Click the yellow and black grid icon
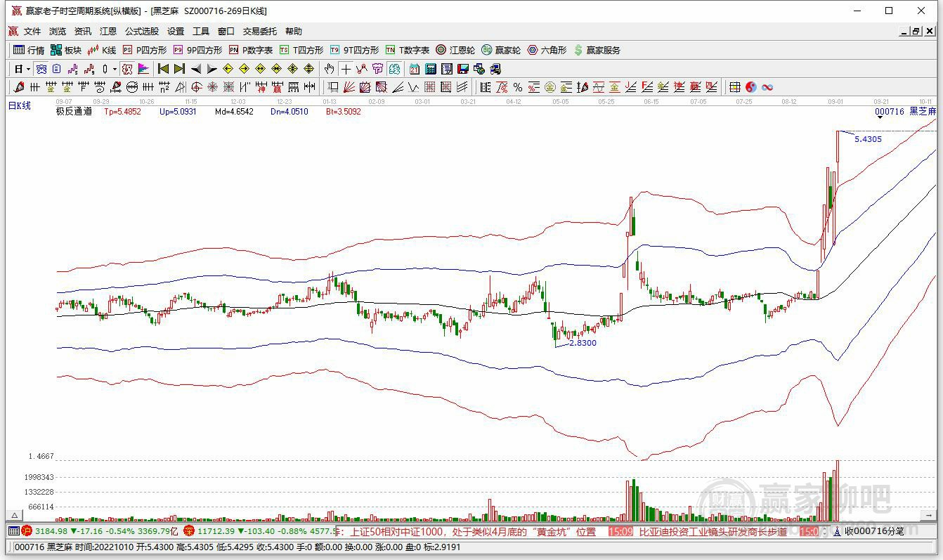This screenshot has height=560, width=943. point(735,87)
